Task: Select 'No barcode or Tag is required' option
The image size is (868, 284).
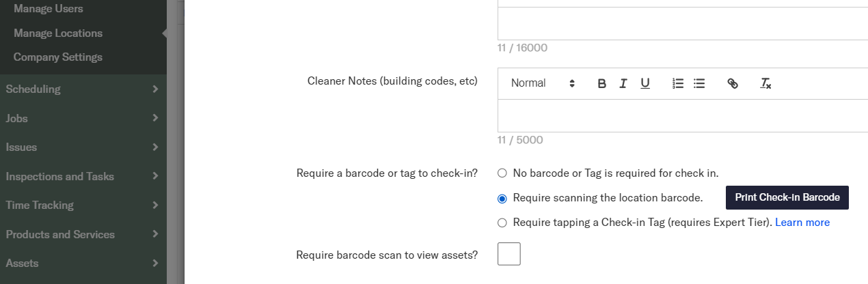Action: tap(502, 173)
